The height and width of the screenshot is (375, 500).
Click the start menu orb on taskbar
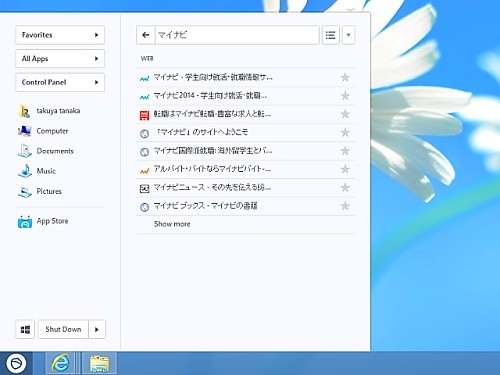click(x=16, y=363)
